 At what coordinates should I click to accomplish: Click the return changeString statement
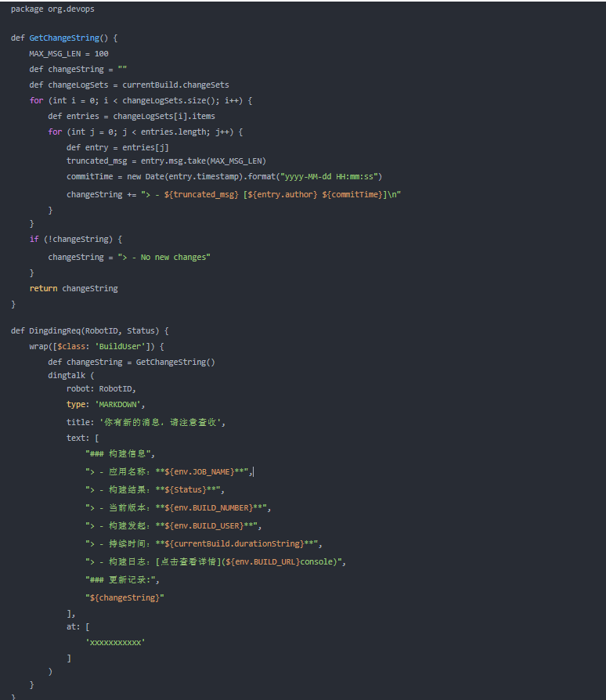pos(74,288)
